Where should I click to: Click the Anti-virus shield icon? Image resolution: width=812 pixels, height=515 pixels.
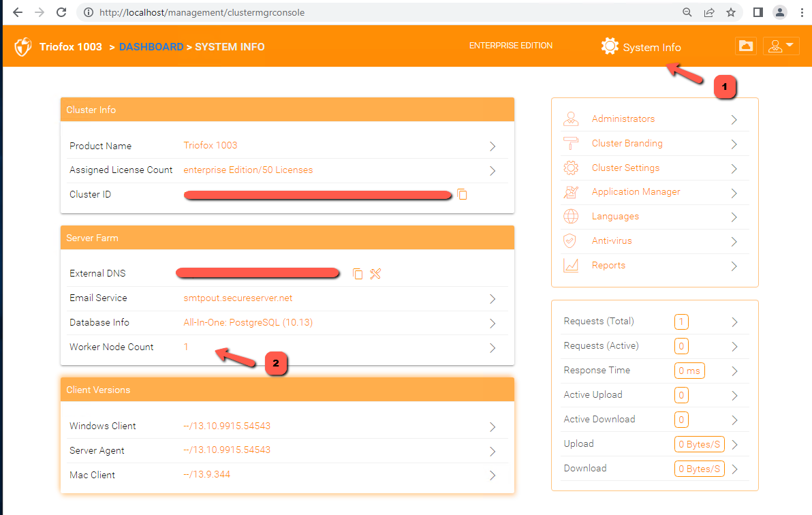click(569, 241)
